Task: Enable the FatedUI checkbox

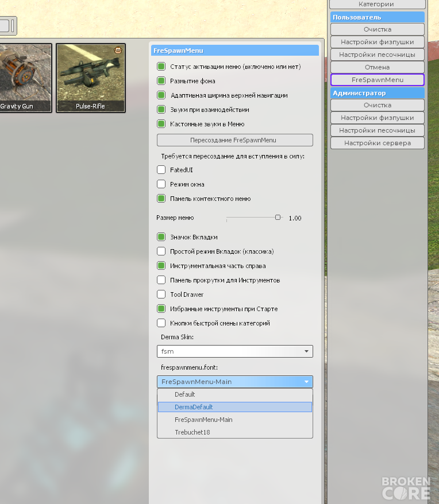Action: (x=161, y=170)
